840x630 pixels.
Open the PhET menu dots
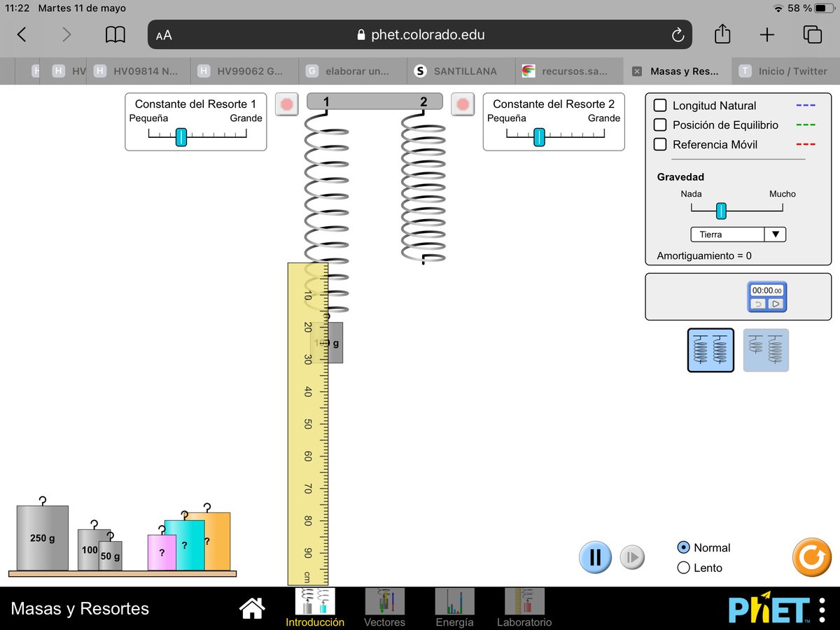(821, 609)
